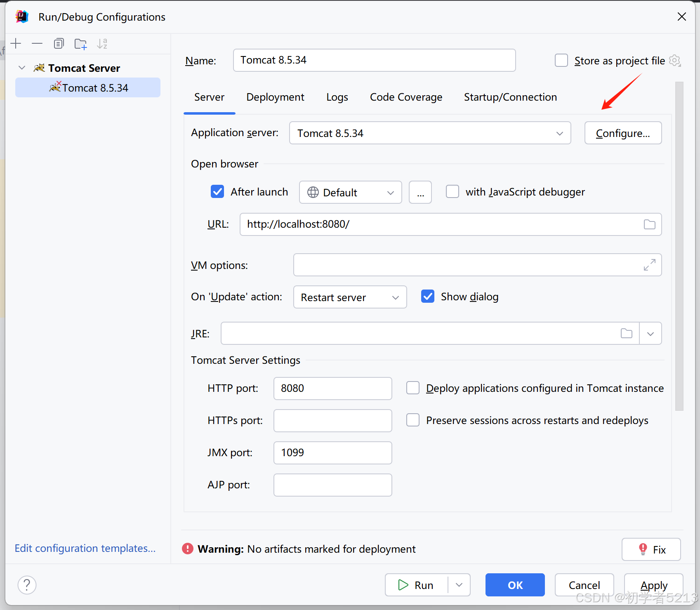Click the Apply button
The width and height of the screenshot is (700, 610).
[x=653, y=585]
